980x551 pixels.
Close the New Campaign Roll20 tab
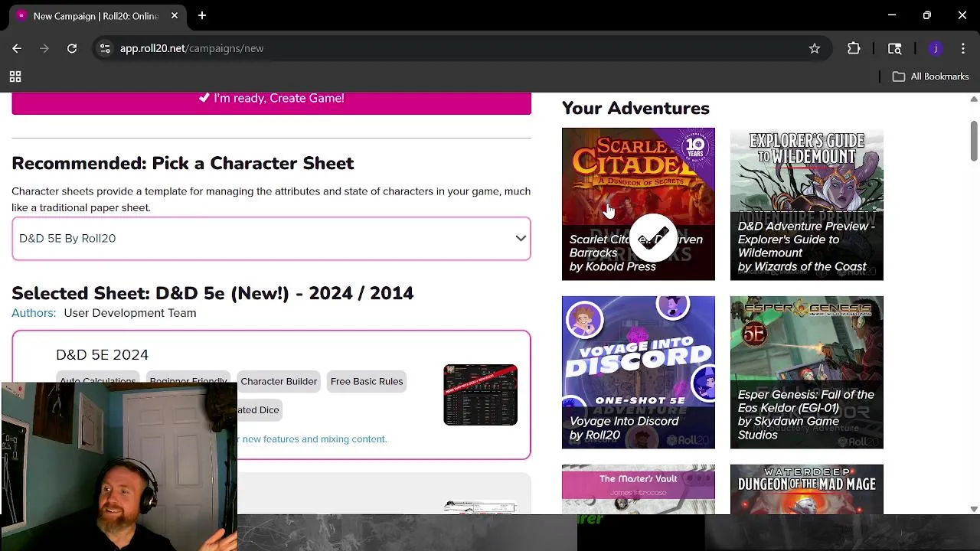point(175,15)
